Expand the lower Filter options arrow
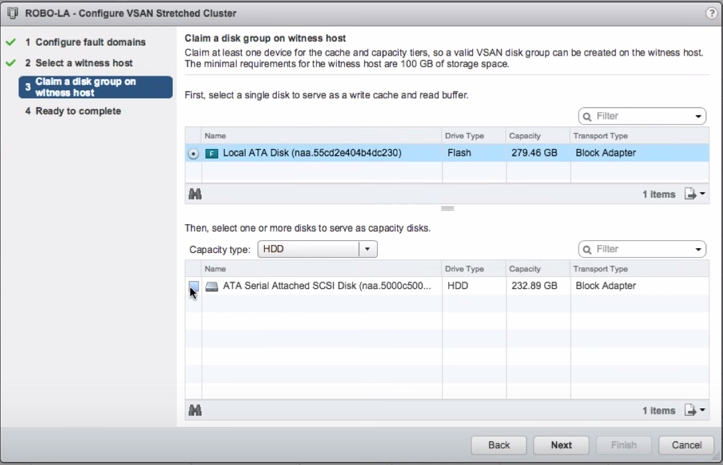723x465 pixels. (x=699, y=249)
